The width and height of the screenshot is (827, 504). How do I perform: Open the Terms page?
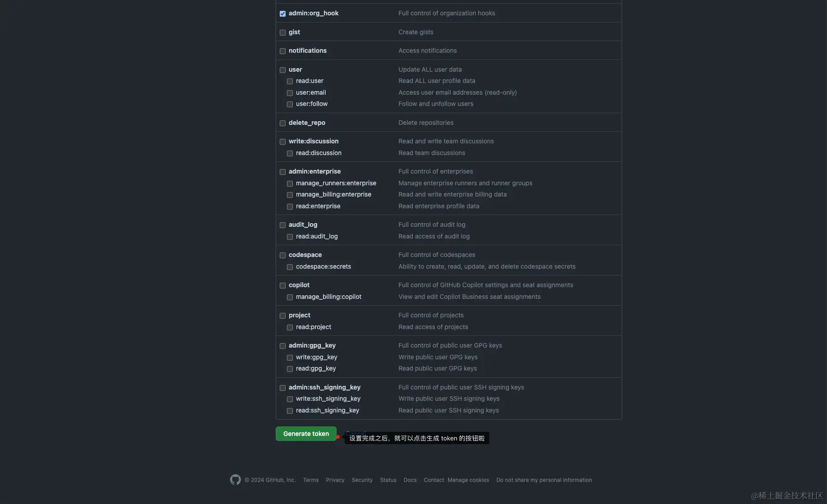(x=310, y=480)
